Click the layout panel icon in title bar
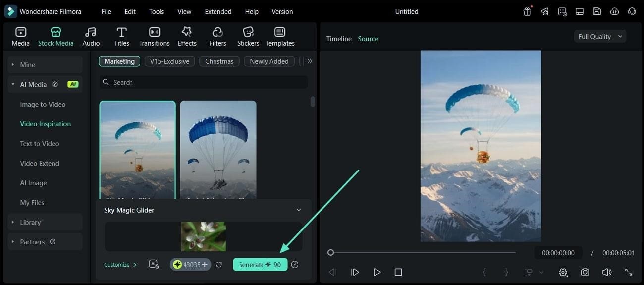The height and width of the screenshot is (285, 644). tap(580, 11)
